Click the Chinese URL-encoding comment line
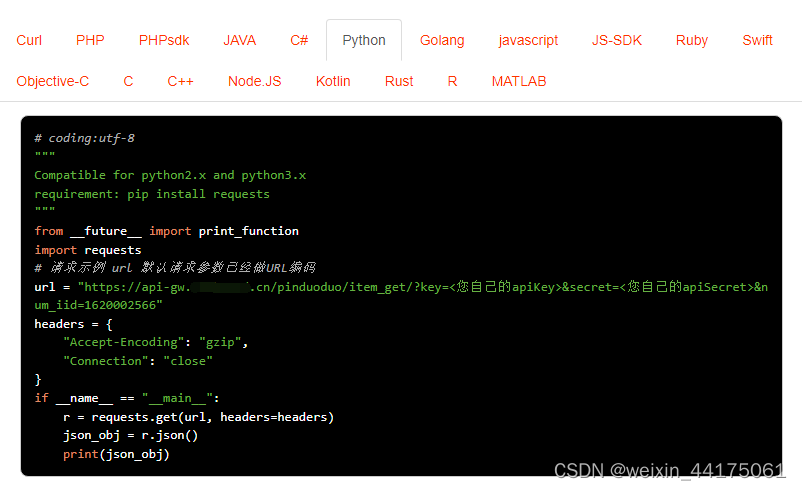This screenshot has width=802, height=490. point(175,268)
